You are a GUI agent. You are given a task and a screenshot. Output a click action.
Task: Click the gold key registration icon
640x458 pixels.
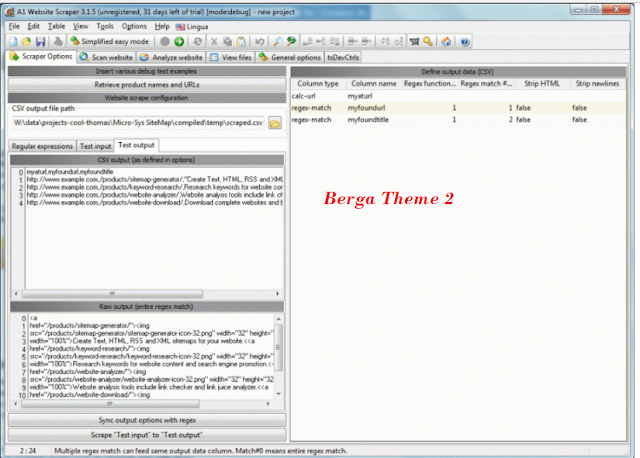click(x=428, y=42)
